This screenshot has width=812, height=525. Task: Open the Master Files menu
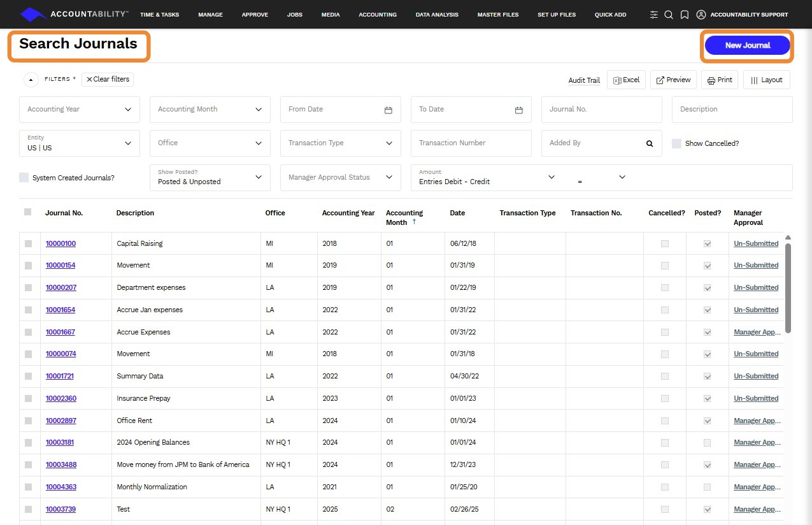(498, 15)
